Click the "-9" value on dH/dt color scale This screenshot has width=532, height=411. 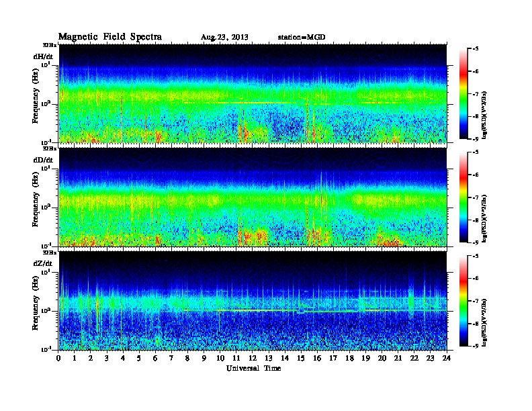click(x=476, y=139)
